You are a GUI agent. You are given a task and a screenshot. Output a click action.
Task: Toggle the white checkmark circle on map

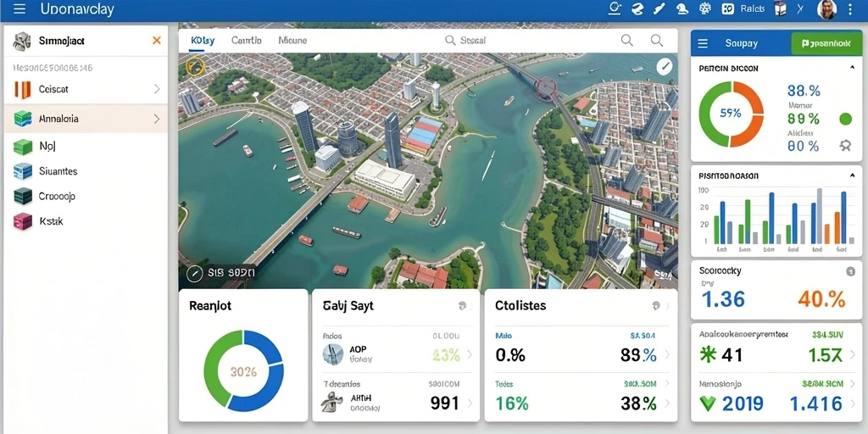[665, 67]
